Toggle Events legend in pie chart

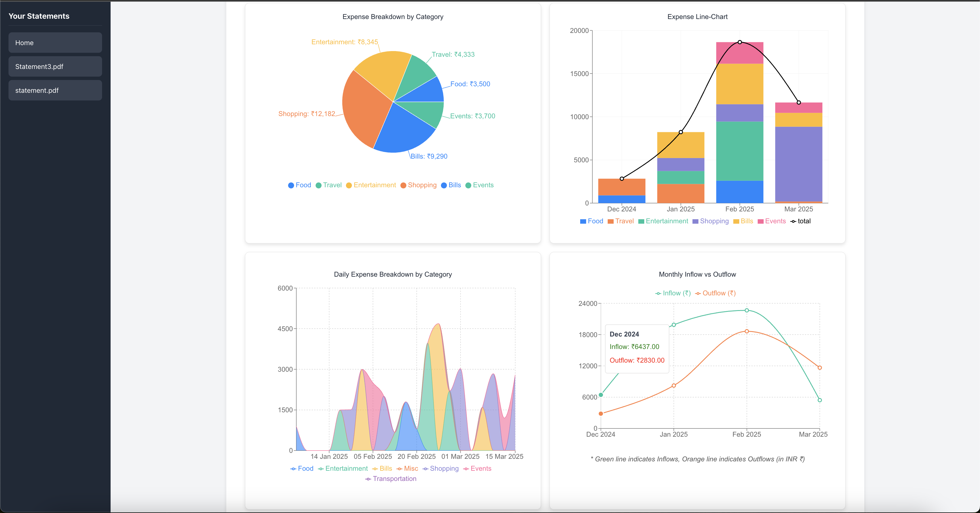[479, 185]
